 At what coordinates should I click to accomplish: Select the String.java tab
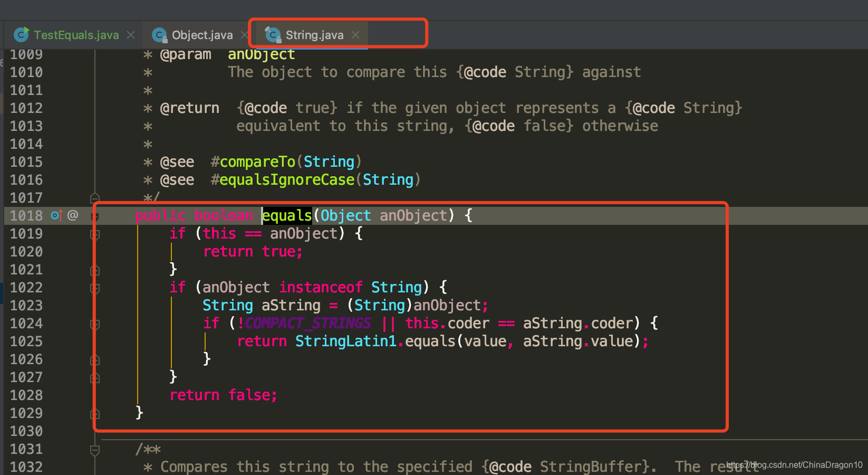[314, 35]
